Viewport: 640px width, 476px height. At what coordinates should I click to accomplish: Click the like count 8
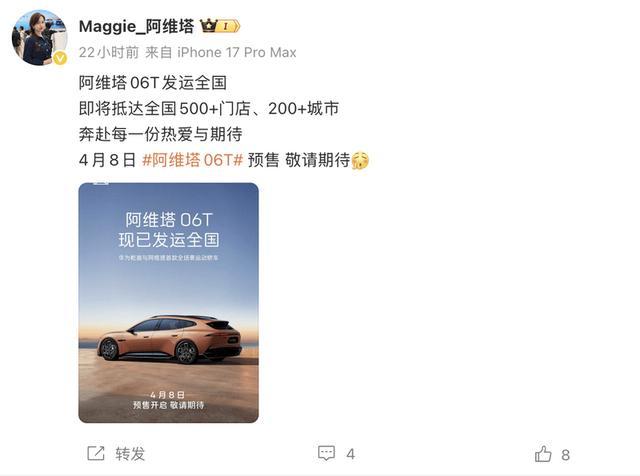565,455
